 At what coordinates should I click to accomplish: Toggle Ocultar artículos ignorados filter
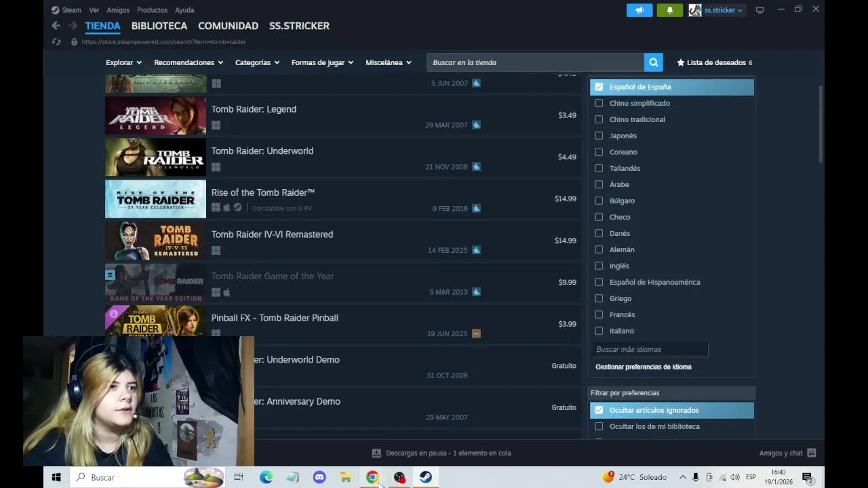click(599, 410)
